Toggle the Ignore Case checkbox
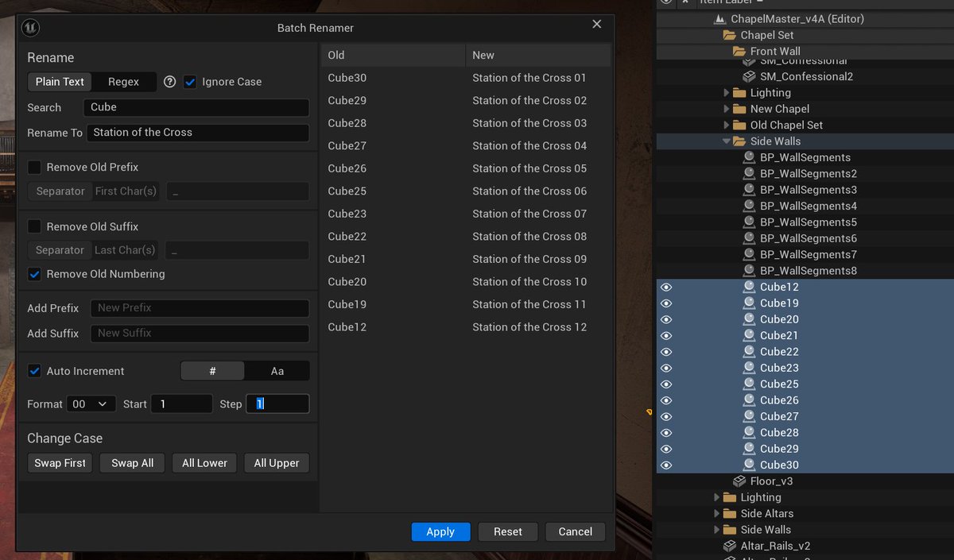Image resolution: width=954 pixels, height=560 pixels. click(x=190, y=82)
